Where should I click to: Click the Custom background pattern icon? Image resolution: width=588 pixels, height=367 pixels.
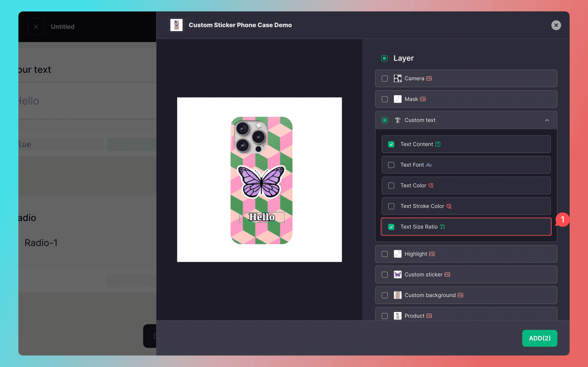click(x=398, y=295)
